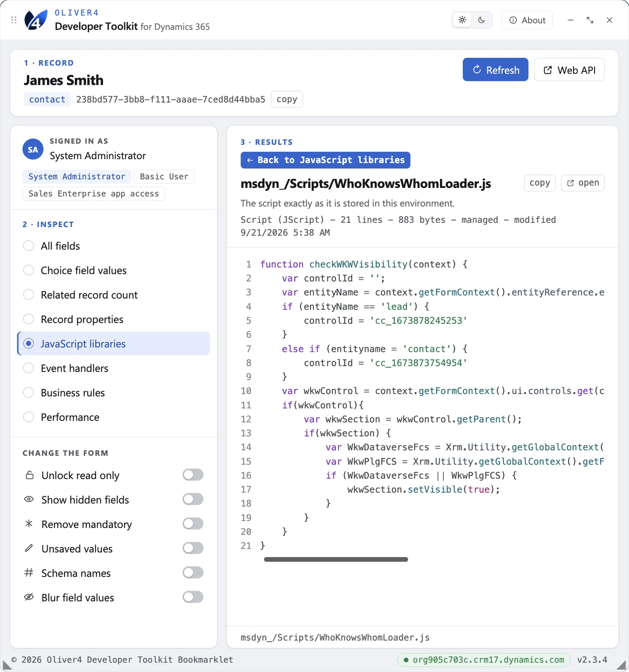
Task: Select Performance inspect option
Action: (114, 417)
